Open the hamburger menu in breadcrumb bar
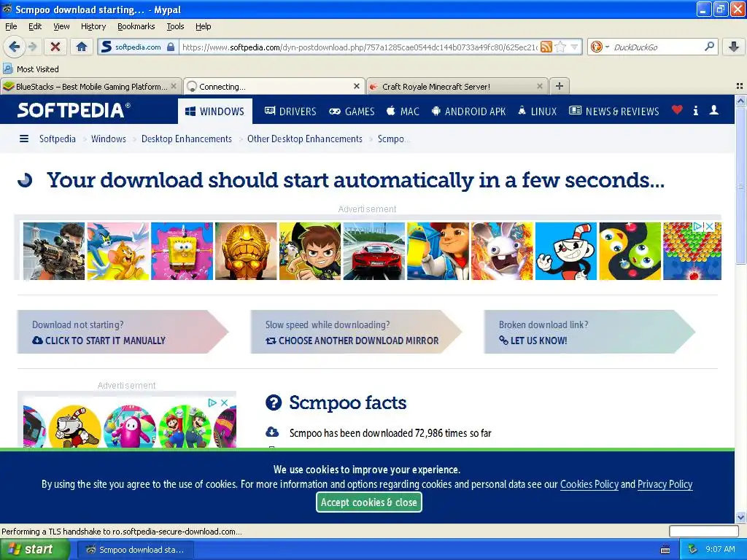Viewport: 747px width, 560px height. coord(24,139)
